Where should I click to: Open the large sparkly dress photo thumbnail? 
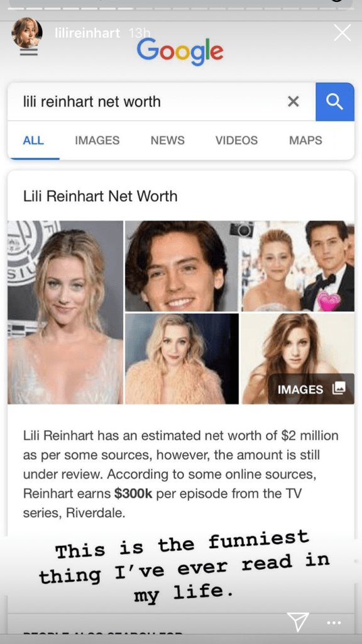point(65,312)
